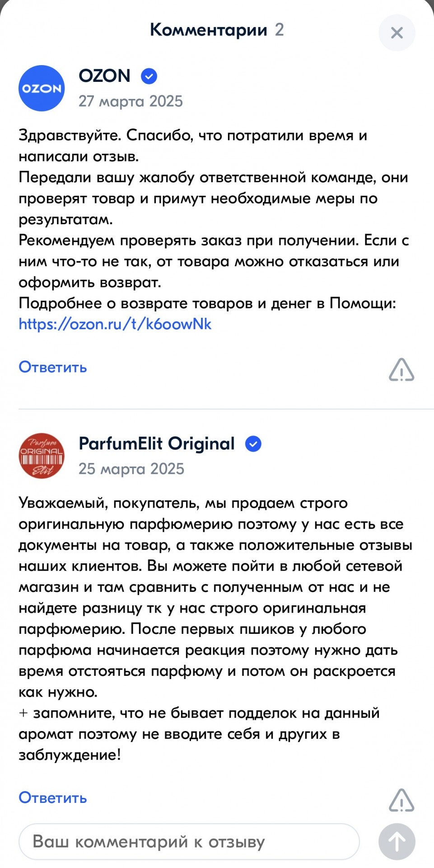Report the OZON comment via warning icon

(x=401, y=369)
